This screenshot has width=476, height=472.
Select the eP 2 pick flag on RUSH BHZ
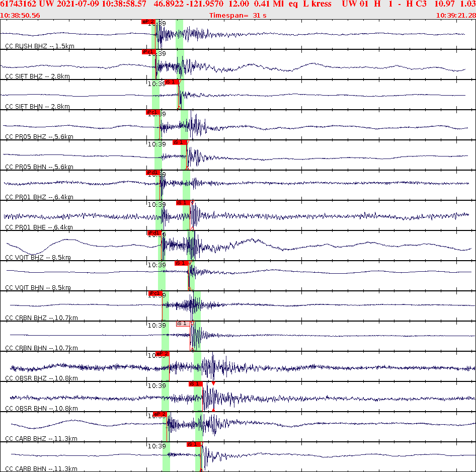[x=147, y=22]
